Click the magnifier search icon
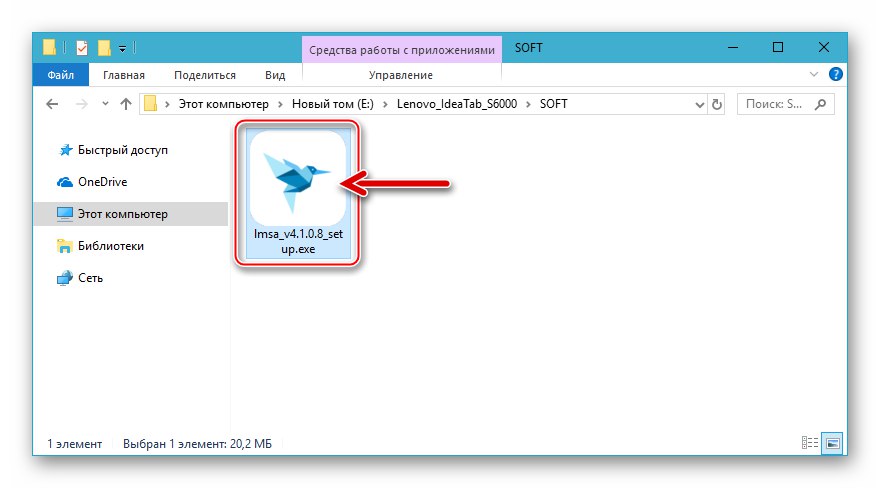The image size is (880, 488). (x=821, y=104)
